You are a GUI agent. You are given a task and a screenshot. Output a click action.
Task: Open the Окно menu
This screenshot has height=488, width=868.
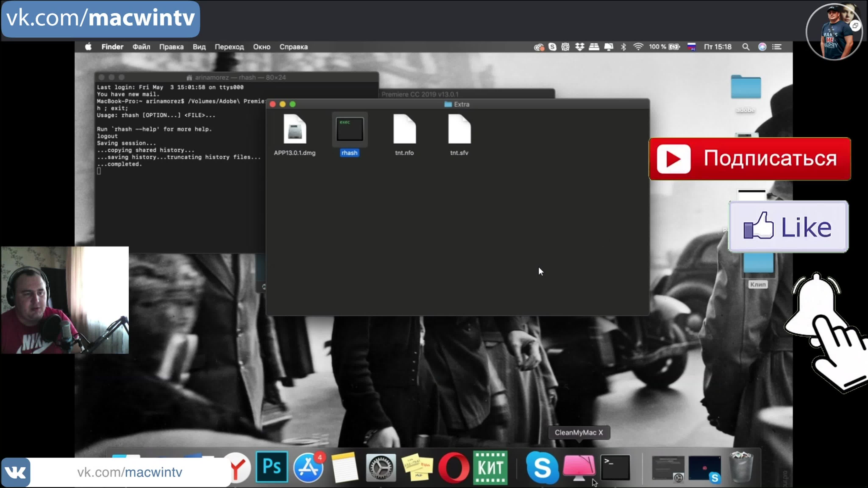point(262,47)
